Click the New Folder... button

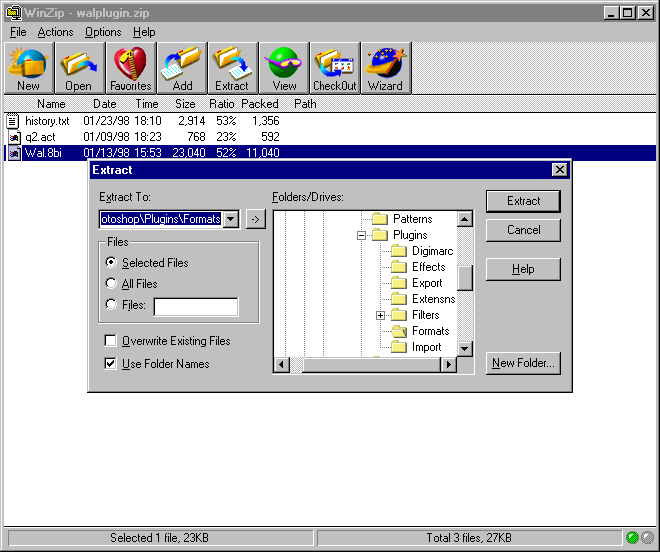pyautogui.click(x=523, y=363)
